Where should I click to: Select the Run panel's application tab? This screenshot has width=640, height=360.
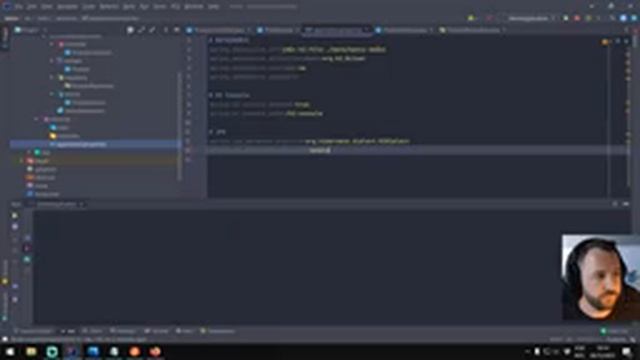(x=57, y=204)
